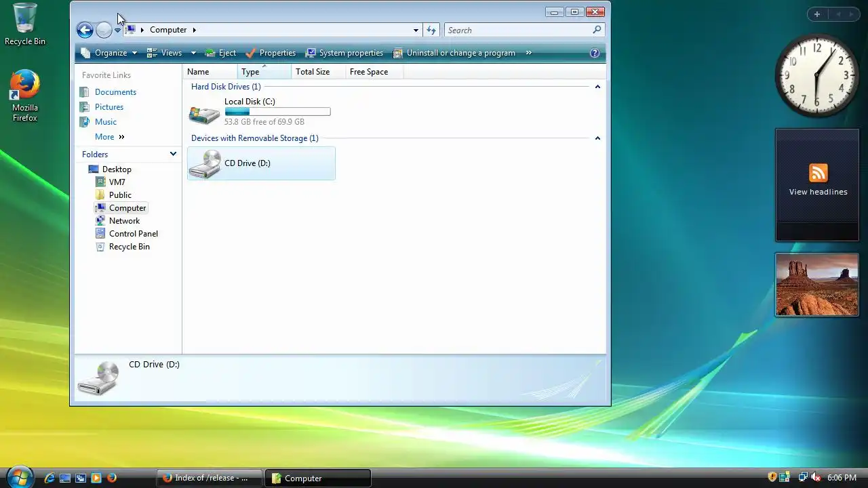Select the Local Disk (C:) drive icon

tap(204, 114)
